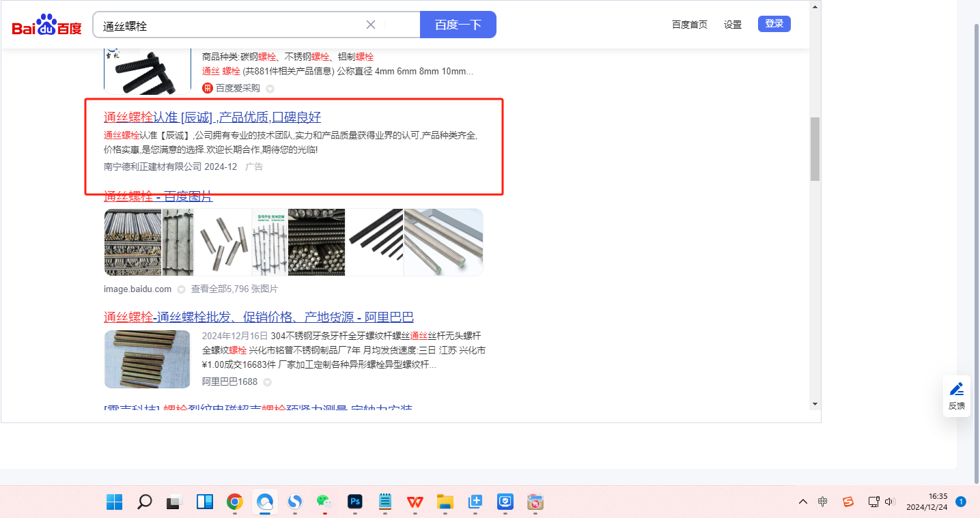980x518 pixels.
Task: Open the 通丝螺栓 - 百度图片 result
Action: 158,197
